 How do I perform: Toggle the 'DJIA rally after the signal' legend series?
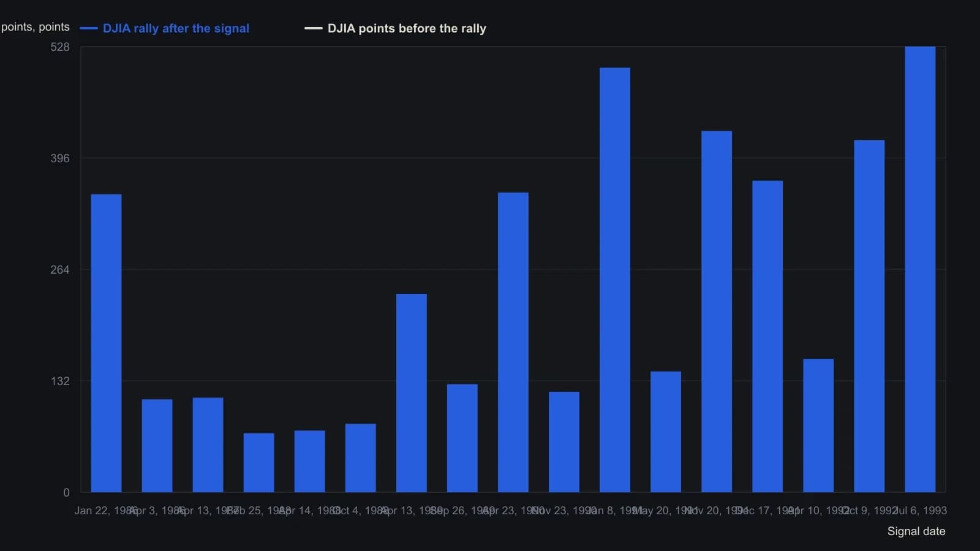[x=176, y=28]
